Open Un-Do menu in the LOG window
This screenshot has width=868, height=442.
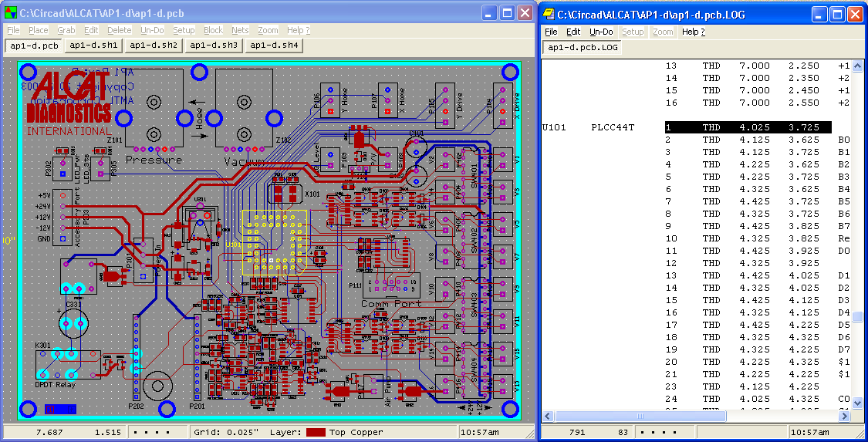[601, 32]
